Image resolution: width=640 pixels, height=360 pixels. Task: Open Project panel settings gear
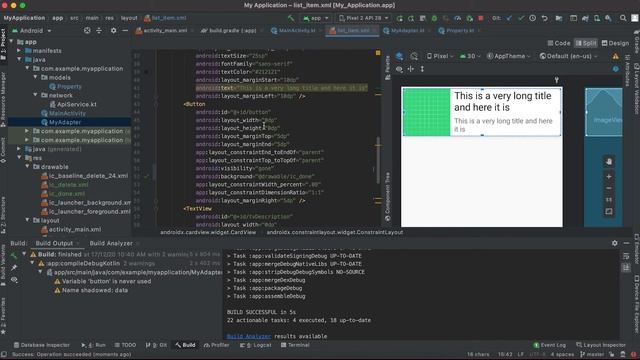coord(113,31)
